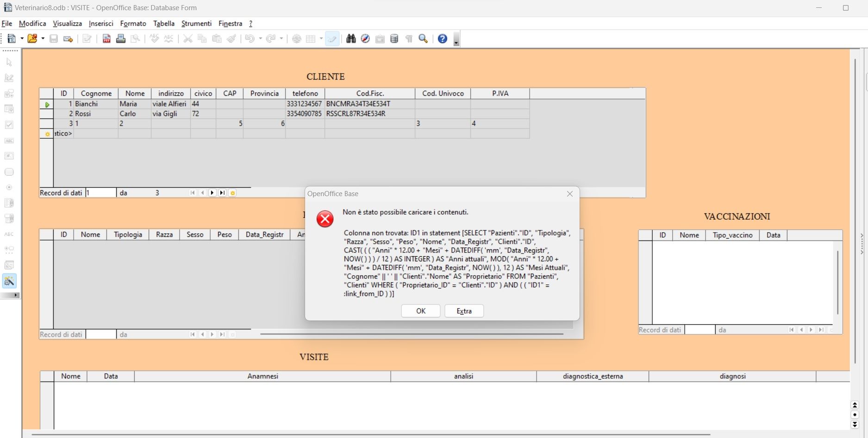Click Extra button in the error dialog
Viewport: 868px width, 438px height.
464,311
